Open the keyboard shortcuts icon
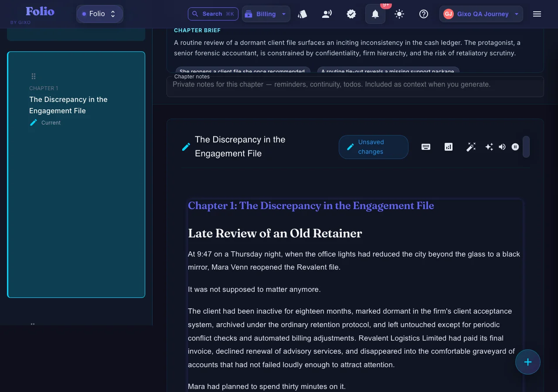This screenshot has width=558, height=392. click(x=426, y=147)
